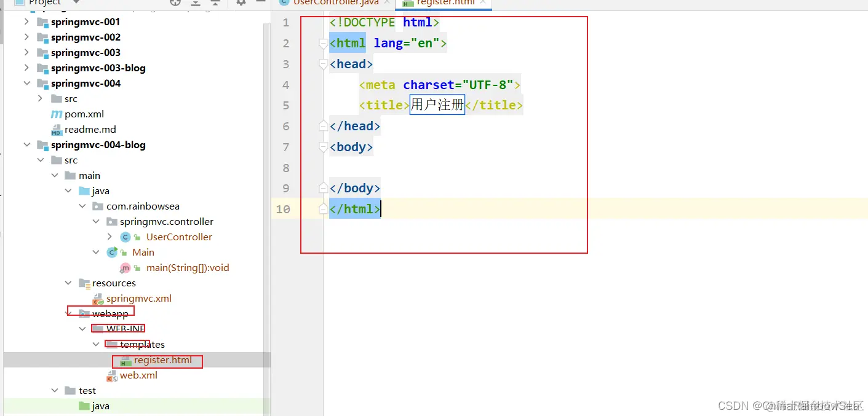Screen dimensions: 868x416
Task: Select main(String[]):void method node
Action: (x=188, y=267)
